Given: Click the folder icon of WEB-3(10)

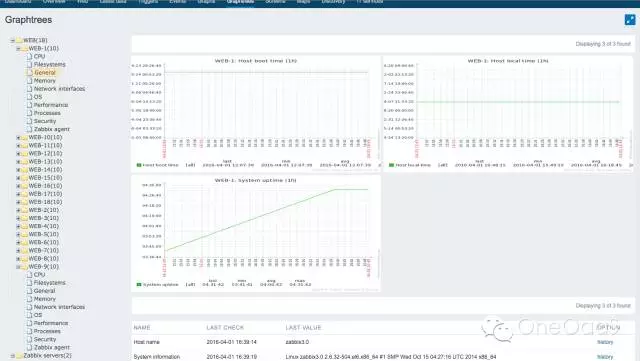Looking at the screenshot, I should click(x=24, y=218).
